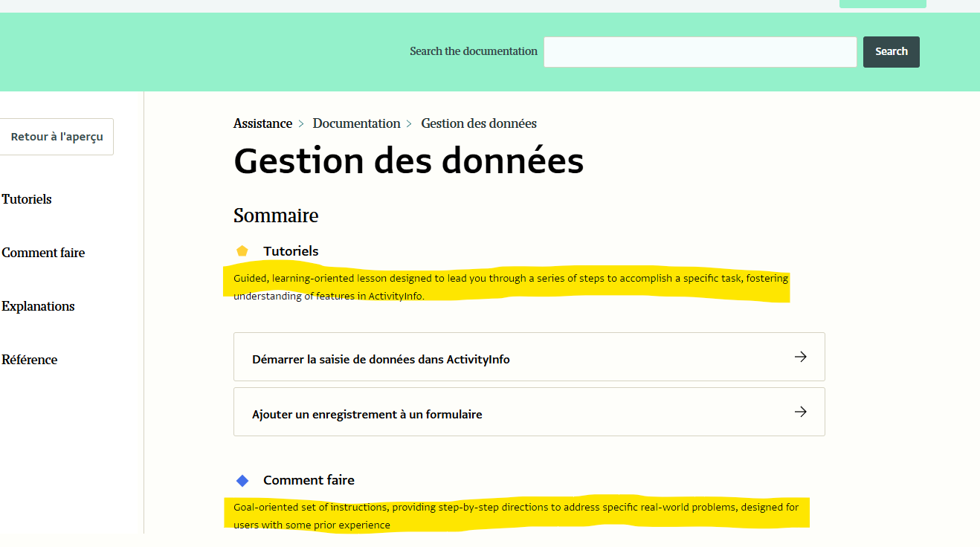Viewport: 980px width, 547px height.
Task: Focus the Search the documentation input field
Action: click(x=700, y=52)
